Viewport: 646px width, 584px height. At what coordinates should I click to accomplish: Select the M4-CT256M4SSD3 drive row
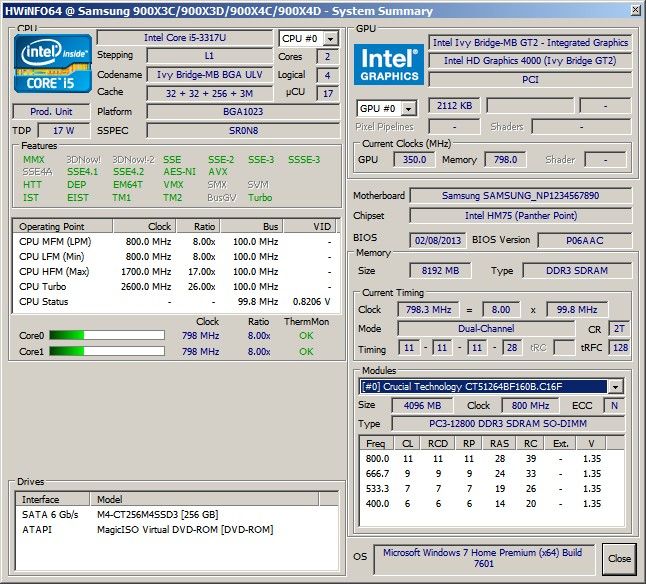(x=177, y=514)
